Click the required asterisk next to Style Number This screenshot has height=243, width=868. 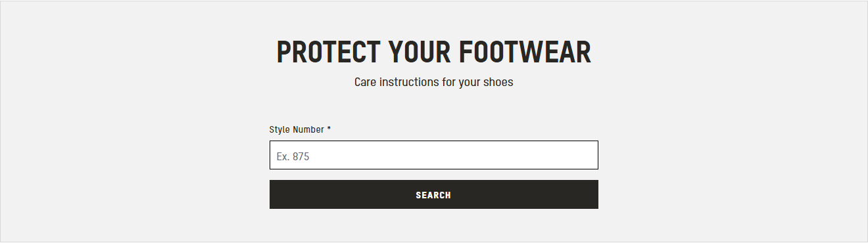(329, 129)
